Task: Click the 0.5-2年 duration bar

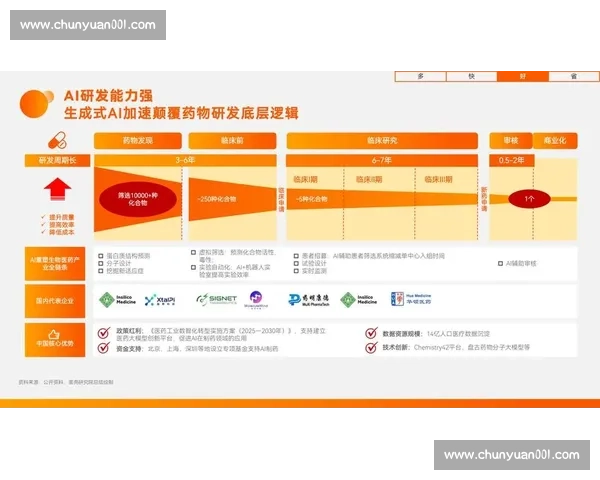Action: tap(512, 160)
